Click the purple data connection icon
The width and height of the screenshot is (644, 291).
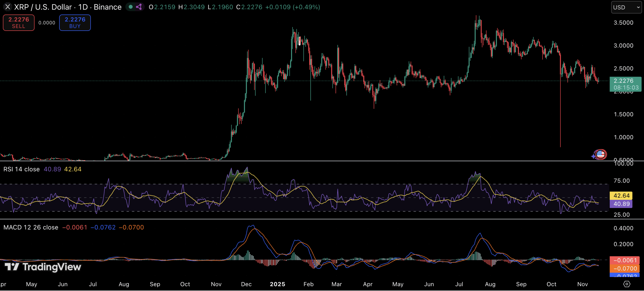click(139, 7)
